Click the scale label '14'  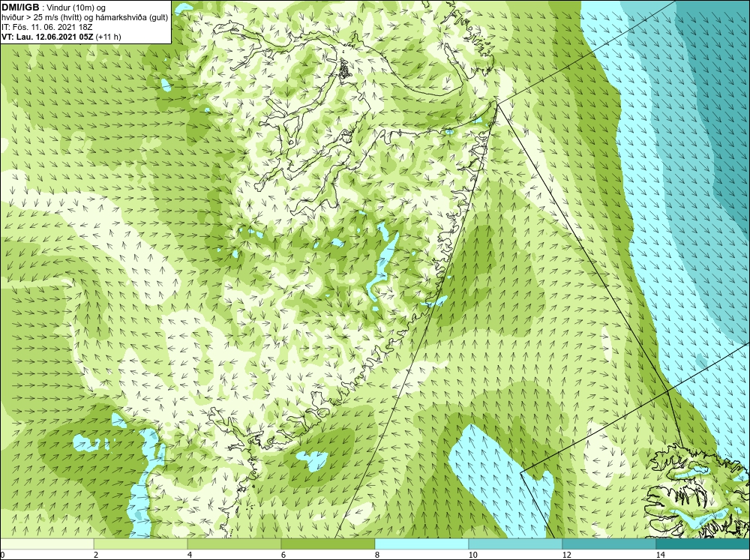pyautogui.click(x=661, y=555)
